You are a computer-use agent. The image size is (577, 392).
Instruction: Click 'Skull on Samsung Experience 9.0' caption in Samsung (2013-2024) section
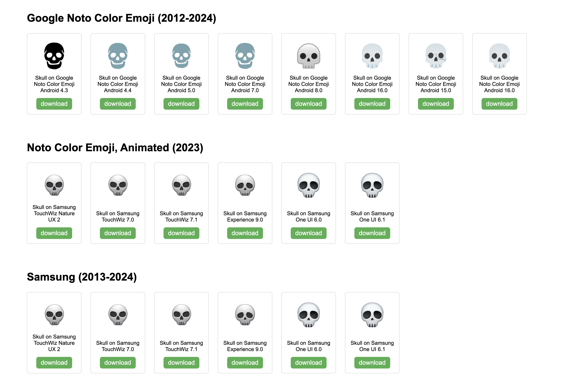click(245, 346)
